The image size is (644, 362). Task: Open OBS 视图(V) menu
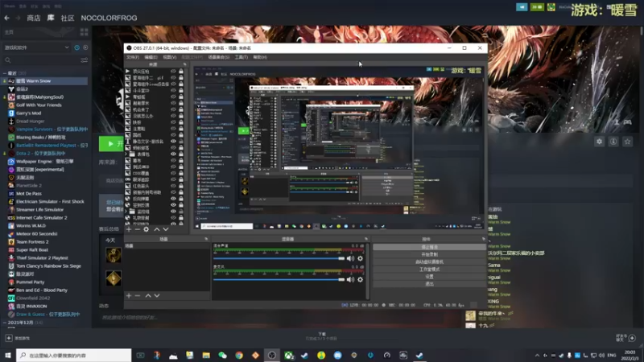(x=170, y=57)
